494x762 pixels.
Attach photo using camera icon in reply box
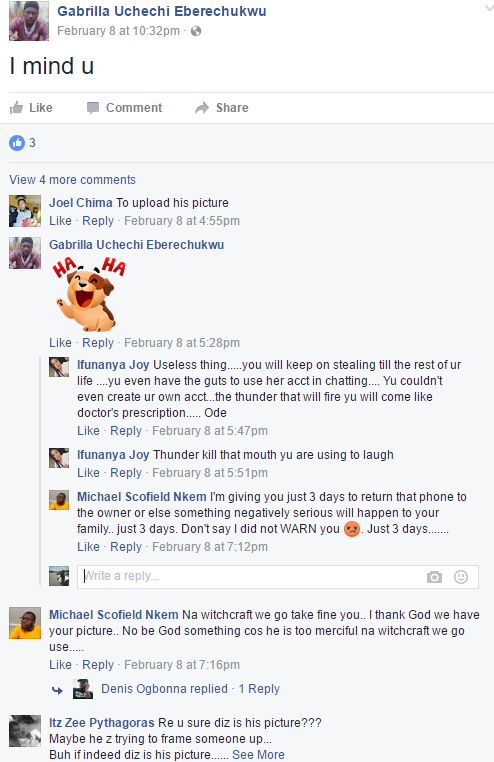coord(434,577)
